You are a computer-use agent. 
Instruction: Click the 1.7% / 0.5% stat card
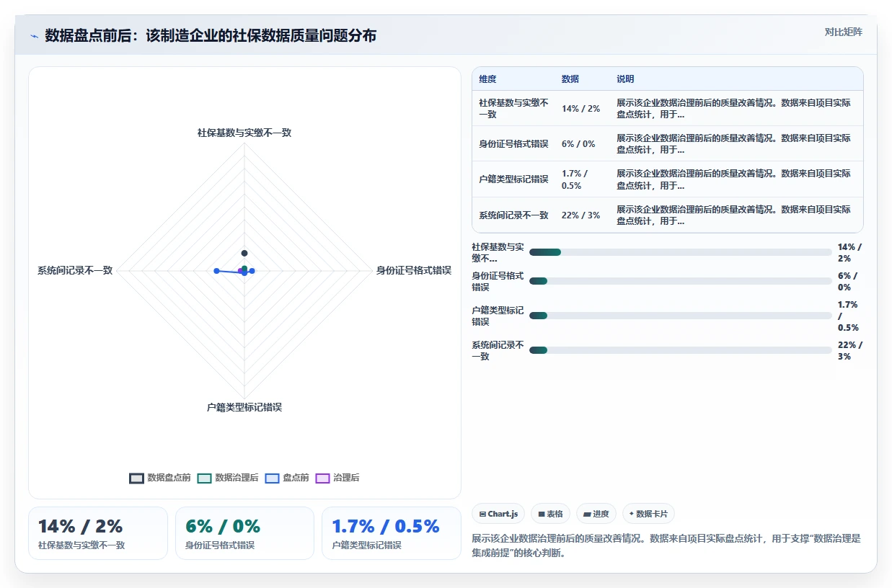click(x=392, y=533)
